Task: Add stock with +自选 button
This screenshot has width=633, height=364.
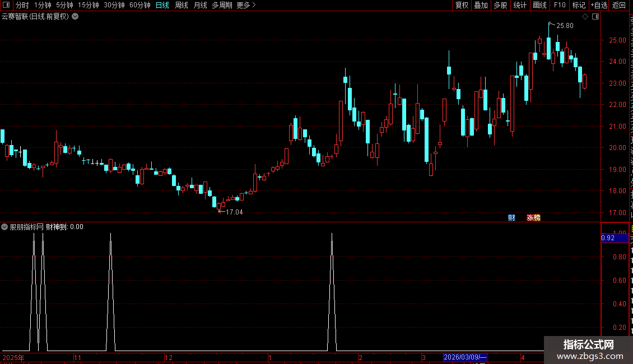Action: [x=599, y=5]
